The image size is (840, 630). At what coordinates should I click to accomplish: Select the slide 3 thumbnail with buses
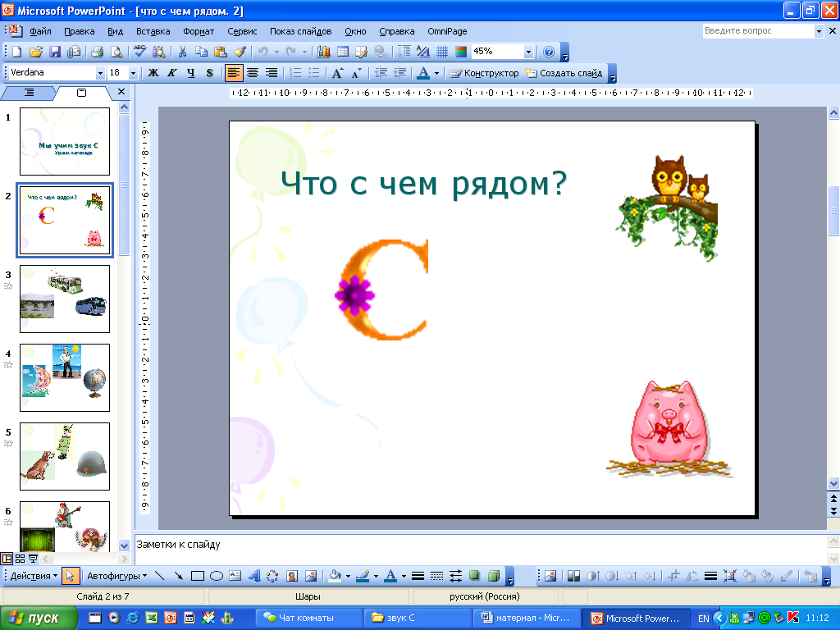[x=65, y=299]
